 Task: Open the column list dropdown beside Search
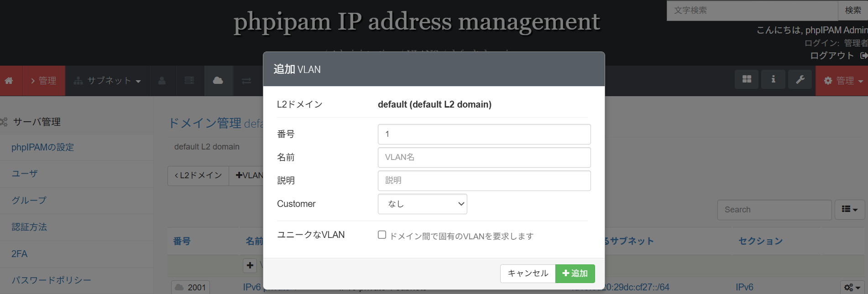pos(850,210)
